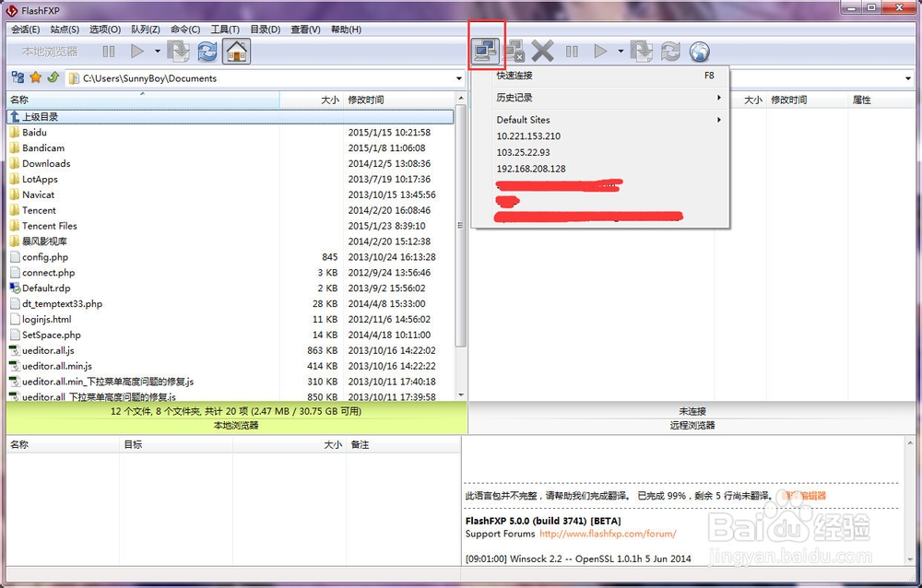This screenshot has height=588, width=922.
Task: Click the left pane Refresh icon
Action: pyautogui.click(x=207, y=52)
